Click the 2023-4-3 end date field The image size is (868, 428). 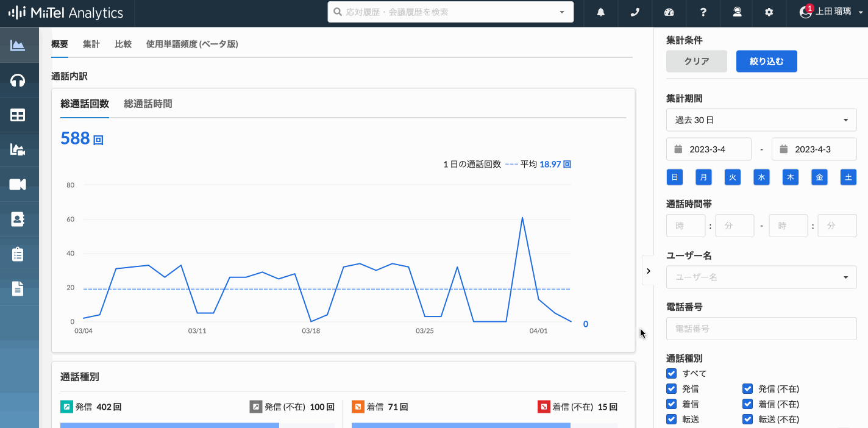click(814, 149)
